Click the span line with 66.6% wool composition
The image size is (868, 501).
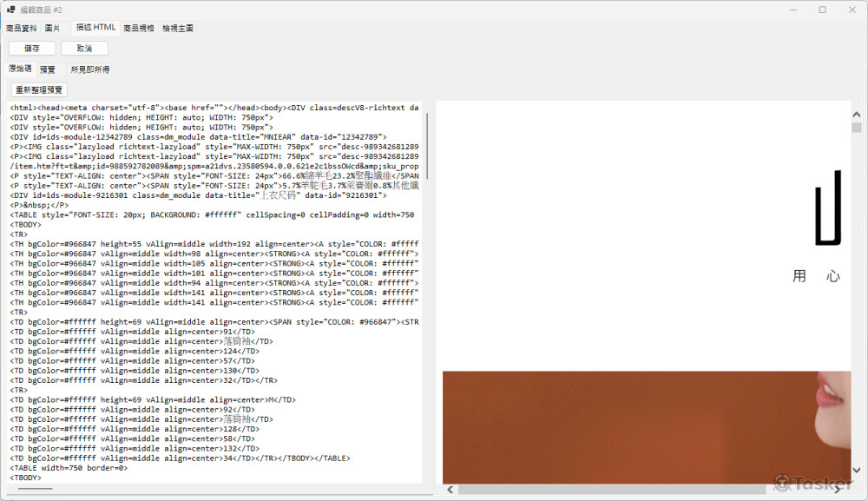[x=214, y=176]
